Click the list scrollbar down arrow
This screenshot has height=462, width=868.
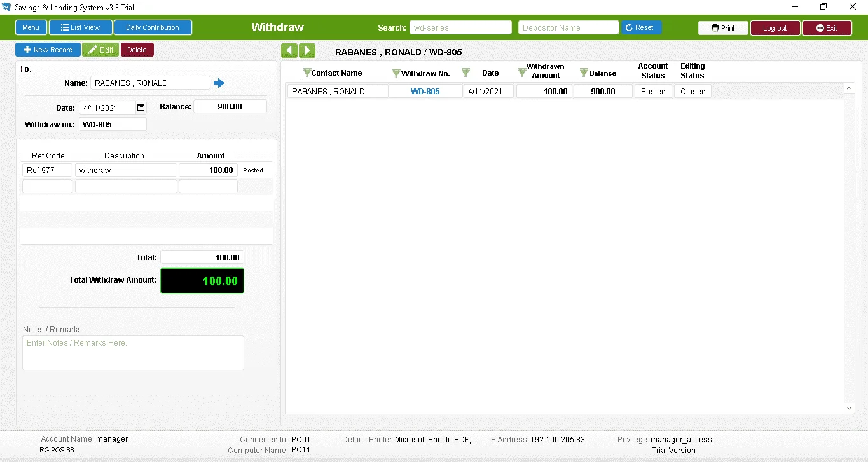coord(850,408)
